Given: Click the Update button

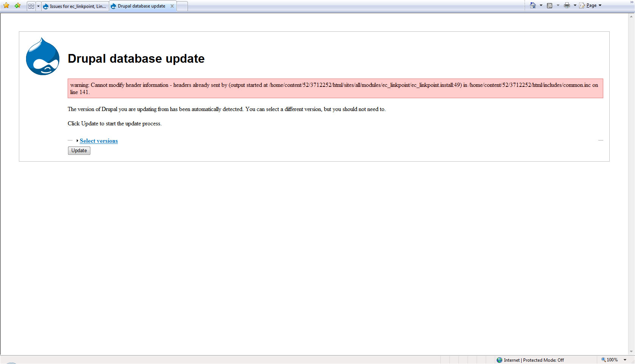Looking at the screenshot, I should coord(79,150).
